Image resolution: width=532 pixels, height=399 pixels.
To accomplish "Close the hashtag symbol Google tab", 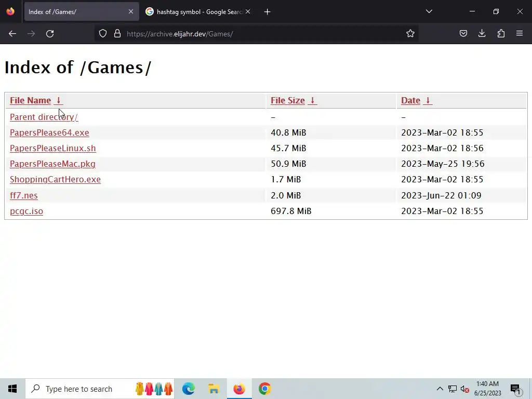I will 248,11.
